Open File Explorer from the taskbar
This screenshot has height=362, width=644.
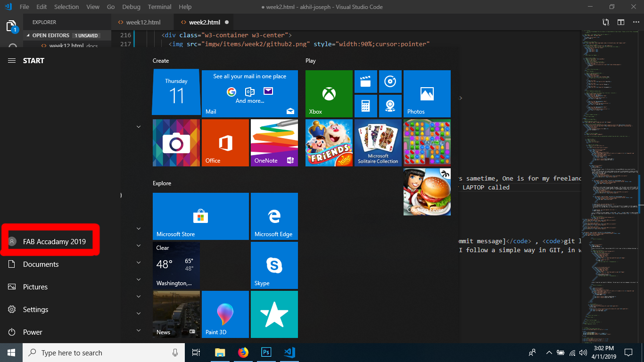[220, 353]
